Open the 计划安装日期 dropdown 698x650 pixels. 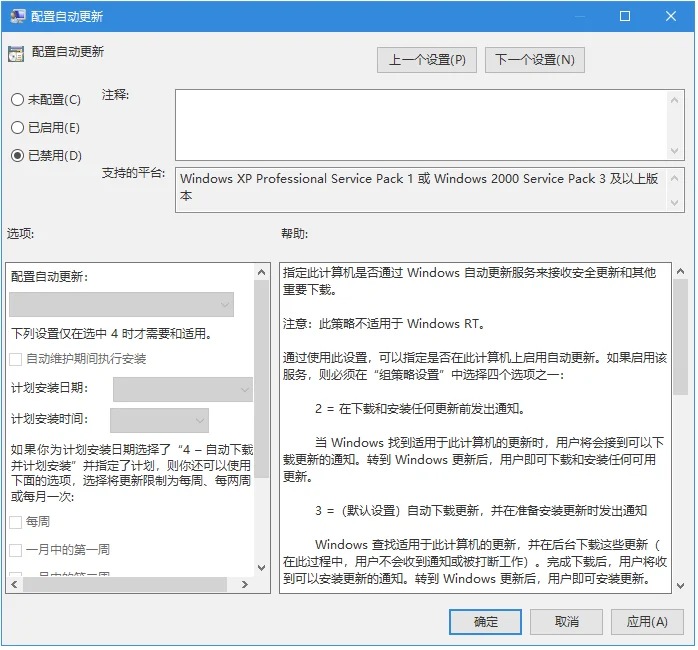(x=183, y=390)
